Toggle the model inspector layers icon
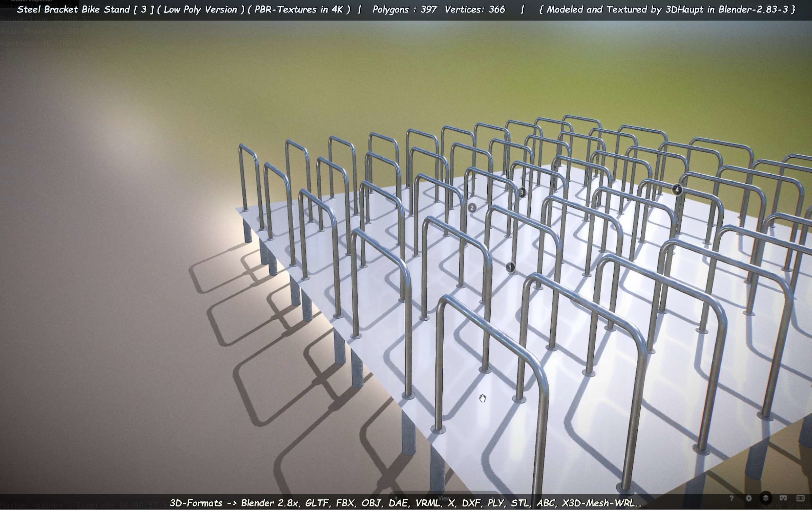This screenshot has height=510, width=812. (766, 498)
